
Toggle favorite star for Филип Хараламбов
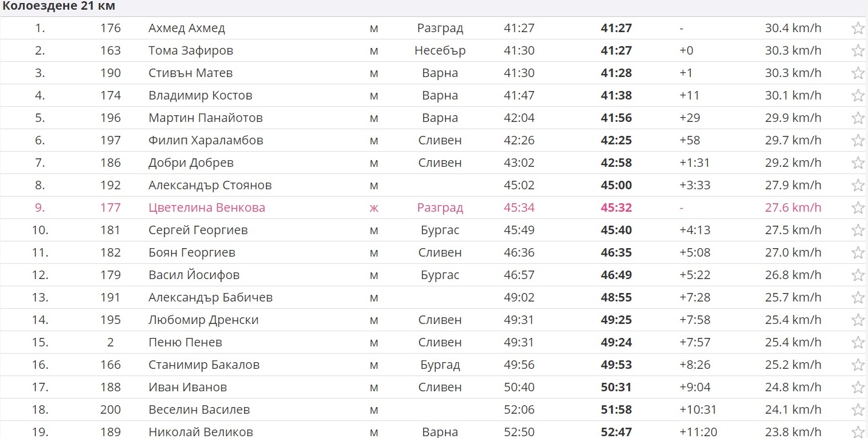[857, 140]
